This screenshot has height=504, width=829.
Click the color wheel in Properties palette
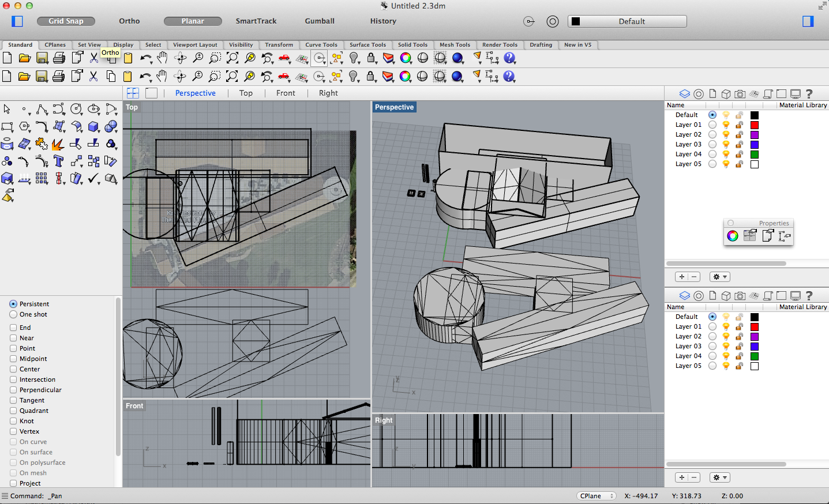coord(732,235)
